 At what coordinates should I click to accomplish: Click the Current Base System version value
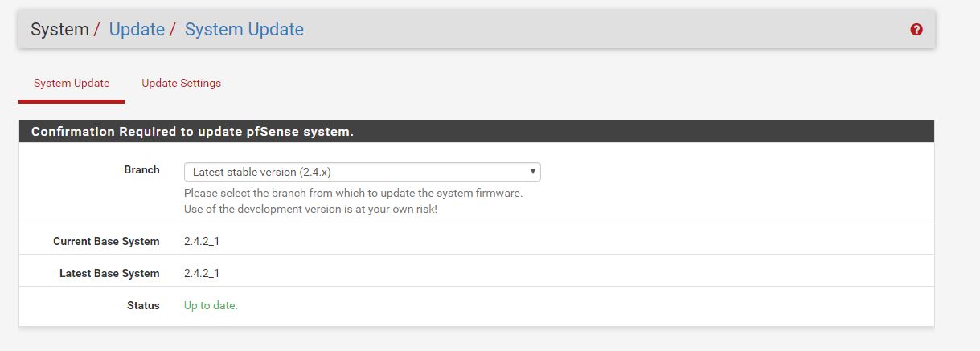coord(202,241)
